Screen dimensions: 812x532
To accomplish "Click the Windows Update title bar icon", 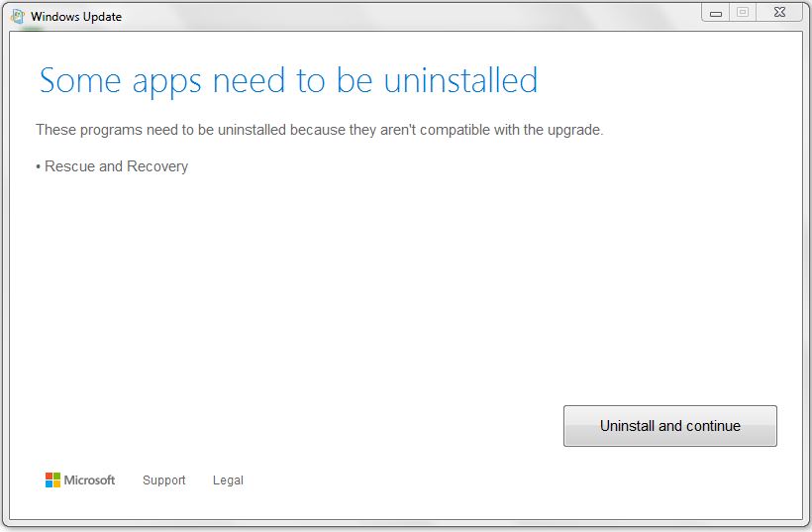I will [18, 17].
